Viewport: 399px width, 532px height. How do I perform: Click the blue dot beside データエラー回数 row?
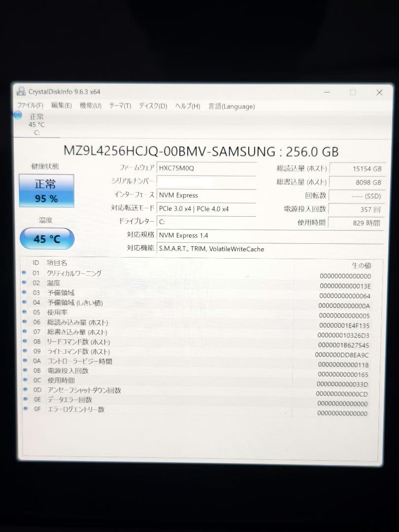tap(26, 399)
